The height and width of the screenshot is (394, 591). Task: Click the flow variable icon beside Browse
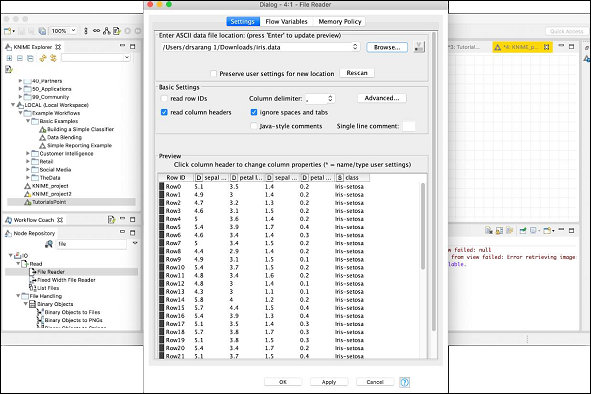tap(418, 47)
